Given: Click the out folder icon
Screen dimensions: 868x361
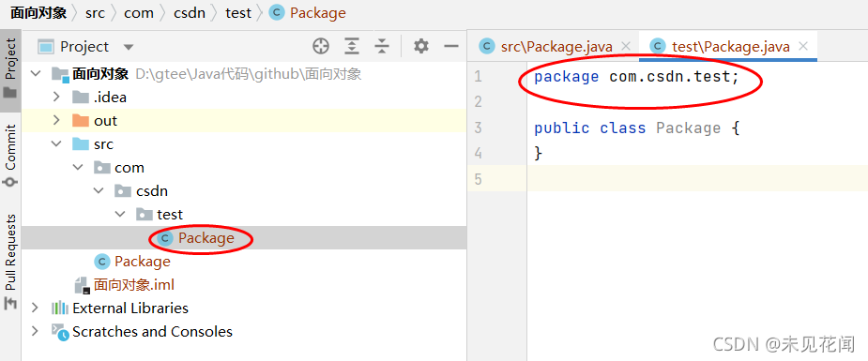Looking at the screenshot, I should (81, 121).
